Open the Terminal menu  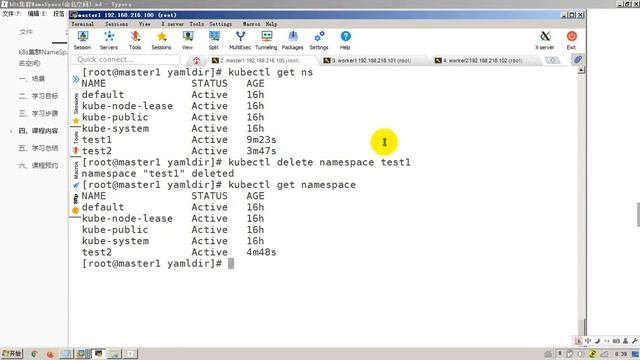tap(82, 24)
